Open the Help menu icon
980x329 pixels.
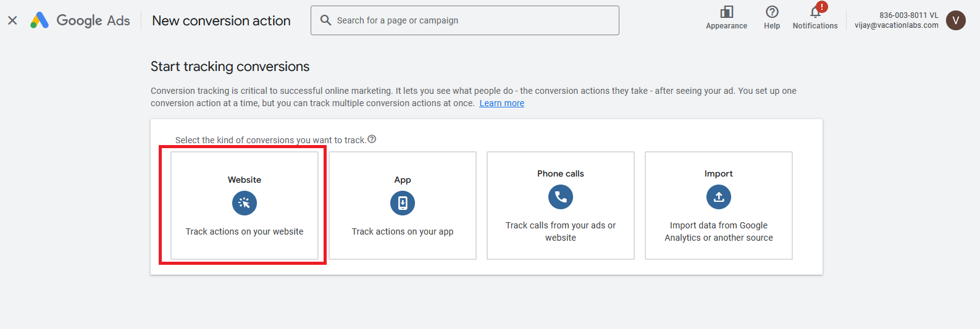(772, 12)
